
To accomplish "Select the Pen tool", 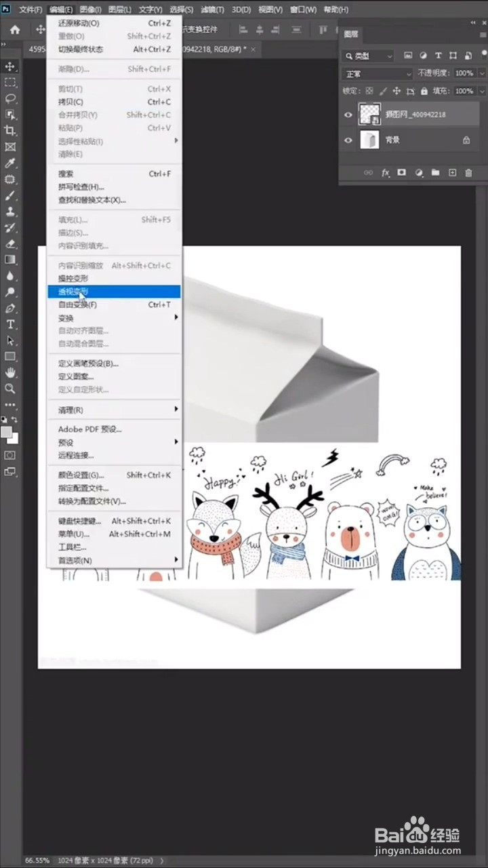I will [x=10, y=309].
